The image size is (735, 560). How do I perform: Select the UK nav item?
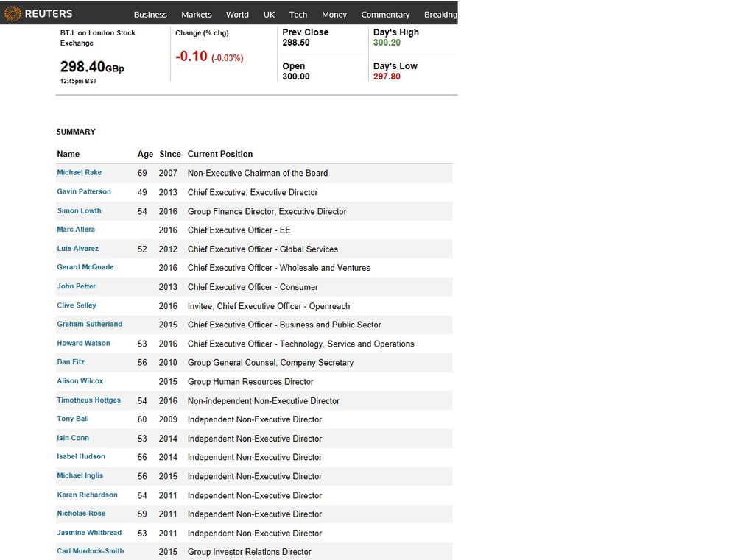coord(269,15)
